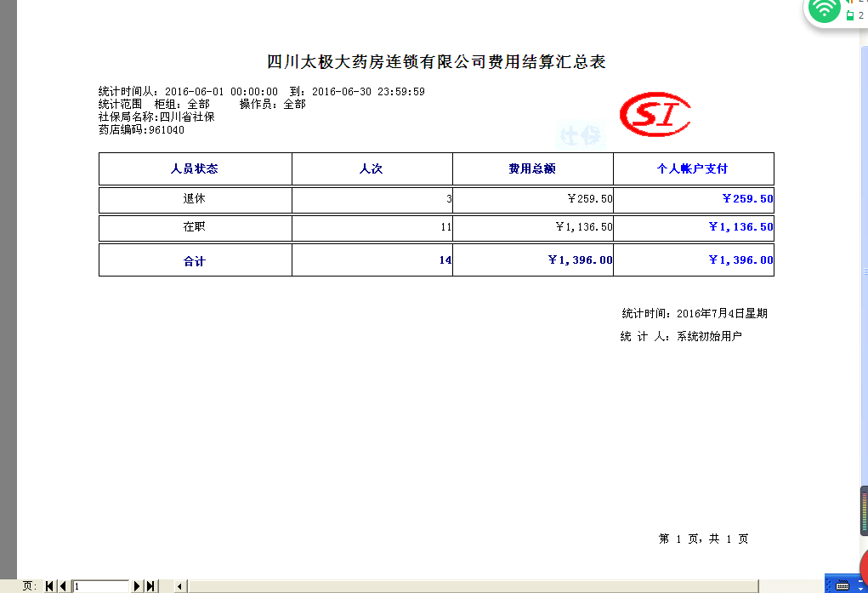Click blue ￥259.50 in 个人帐户支付 column
The width and height of the screenshot is (868, 593).
click(x=748, y=198)
